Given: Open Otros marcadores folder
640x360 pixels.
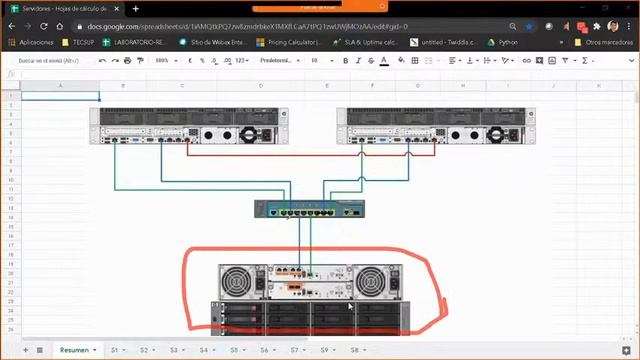Looking at the screenshot, I should [603, 42].
